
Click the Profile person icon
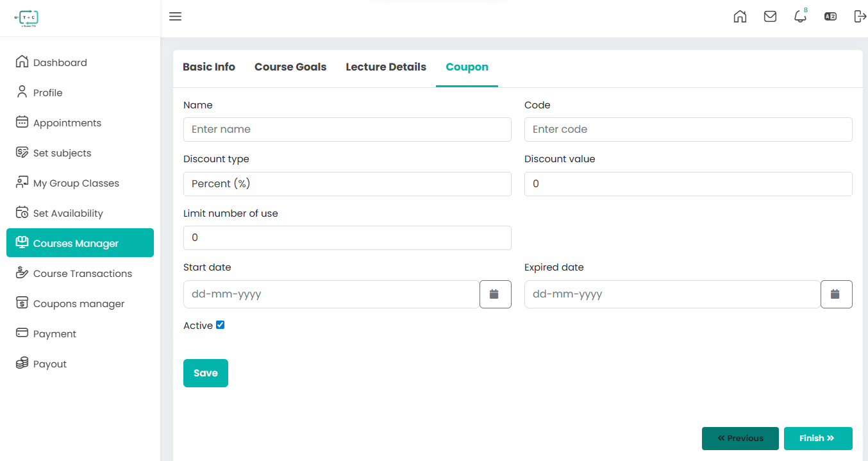(22, 92)
